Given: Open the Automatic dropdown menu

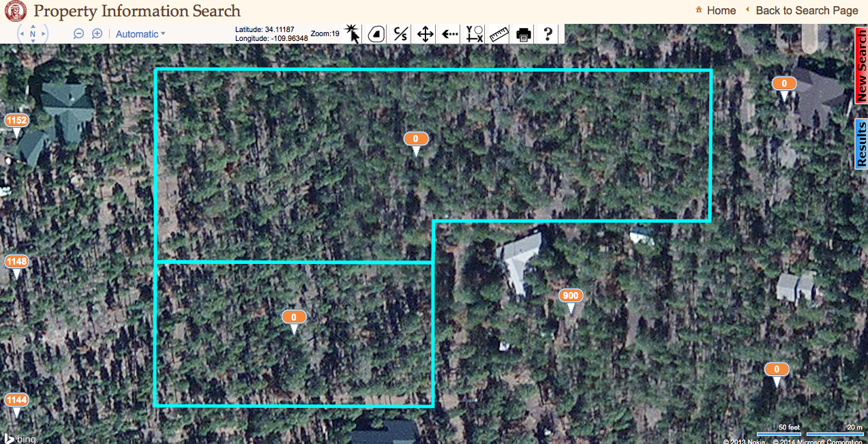Looking at the screenshot, I should coord(138,33).
